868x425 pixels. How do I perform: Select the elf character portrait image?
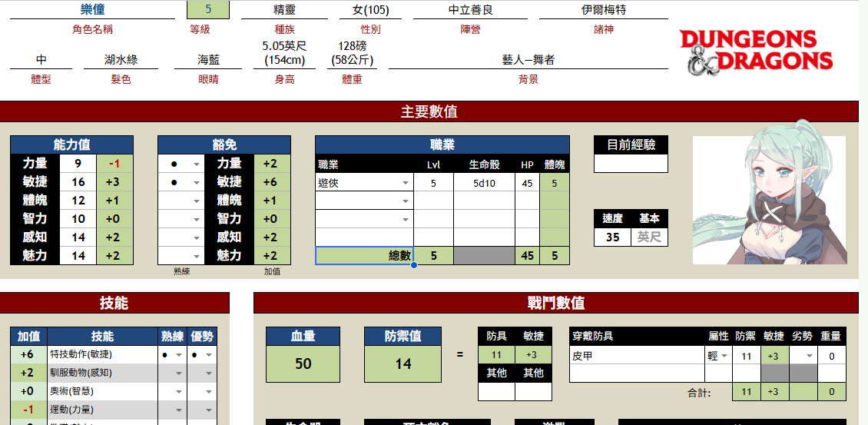pyautogui.click(x=770, y=192)
